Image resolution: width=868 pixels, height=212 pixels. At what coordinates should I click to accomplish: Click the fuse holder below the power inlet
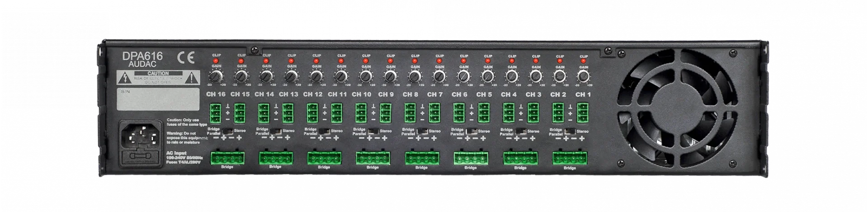(x=140, y=156)
